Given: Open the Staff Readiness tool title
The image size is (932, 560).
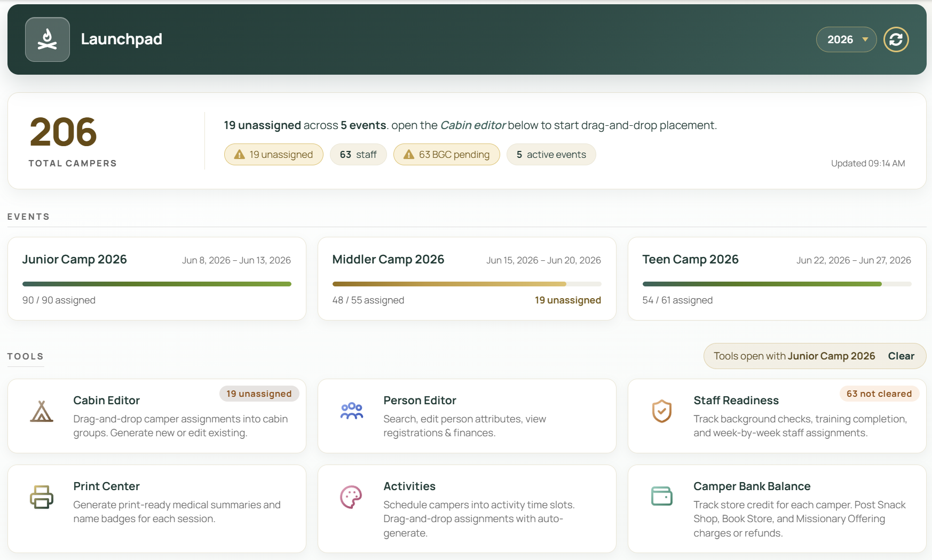Looking at the screenshot, I should click(736, 401).
